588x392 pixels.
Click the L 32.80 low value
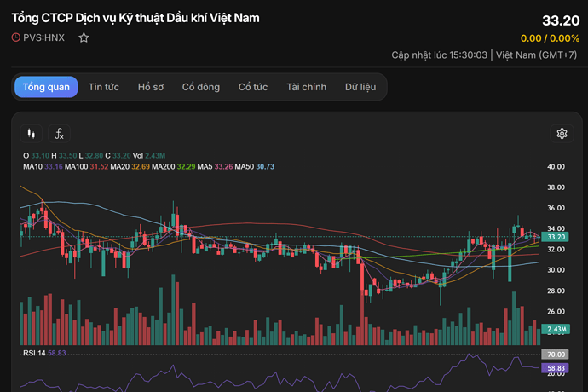pos(90,156)
